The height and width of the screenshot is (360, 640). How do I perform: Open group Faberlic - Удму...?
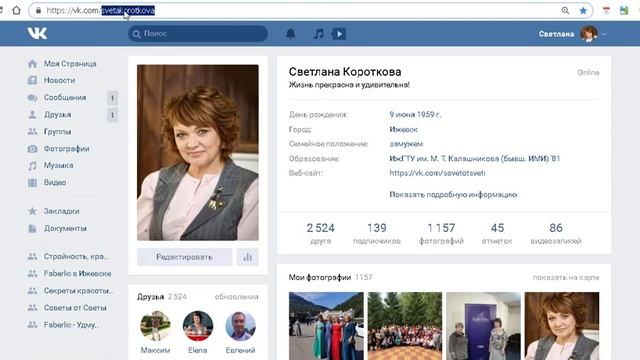(71, 325)
